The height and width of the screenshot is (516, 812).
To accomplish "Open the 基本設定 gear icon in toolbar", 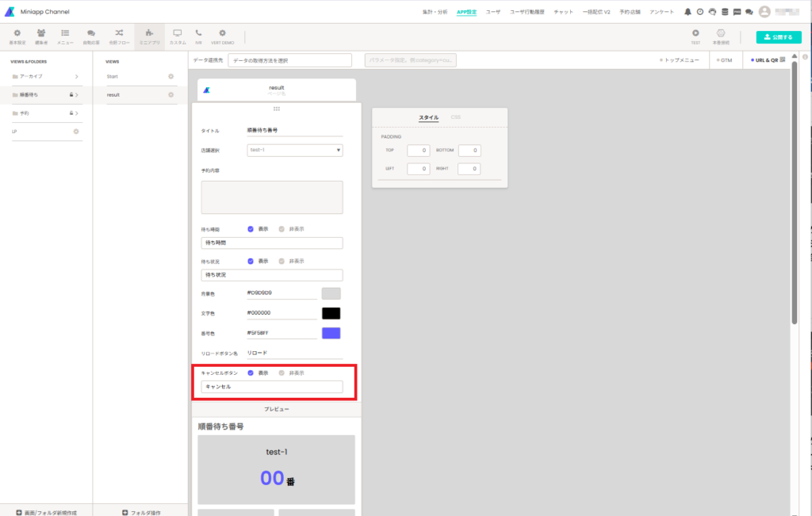I will pos(17,33).
